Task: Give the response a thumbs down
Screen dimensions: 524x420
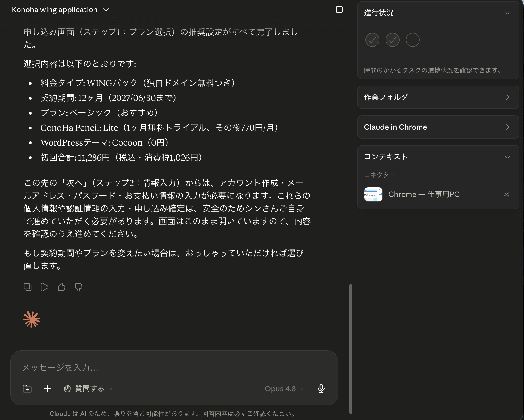Action: (x=78, y=287)
